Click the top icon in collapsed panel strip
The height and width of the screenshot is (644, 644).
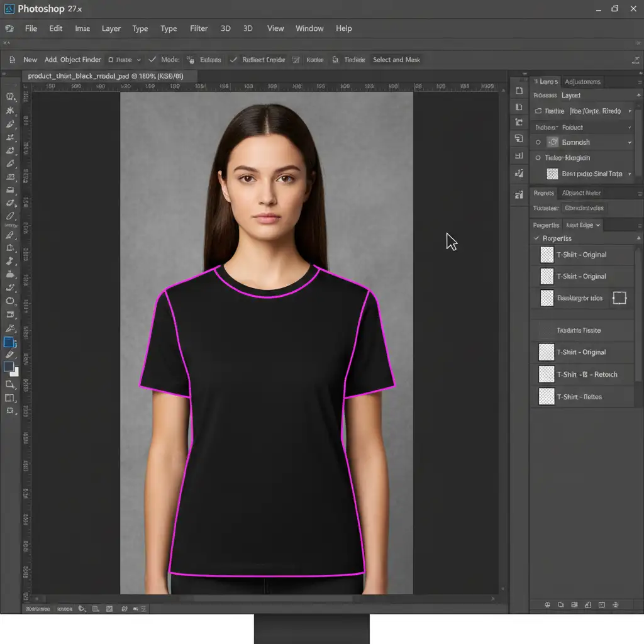click(519, 82)
